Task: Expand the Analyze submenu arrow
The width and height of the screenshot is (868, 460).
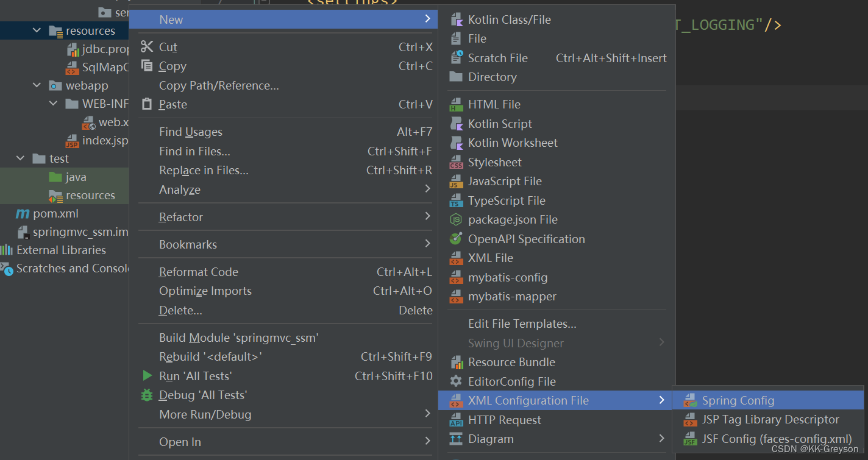Action: pos(428,189)
